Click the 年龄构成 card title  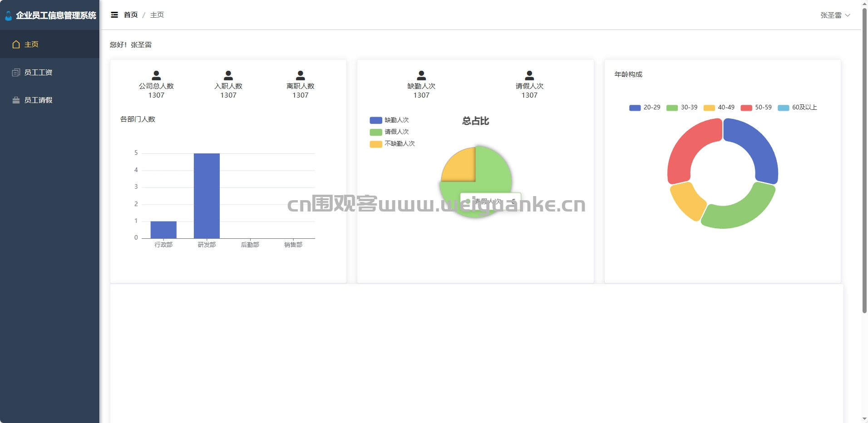pyautogui.click(x=628, y=74)
